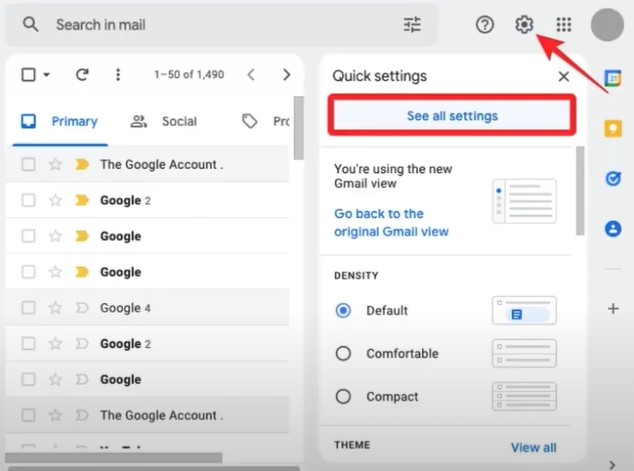Viewport: 634px width, 471px height.
Task: Star the Google 4 email
Action: click(x=55, y=308)
